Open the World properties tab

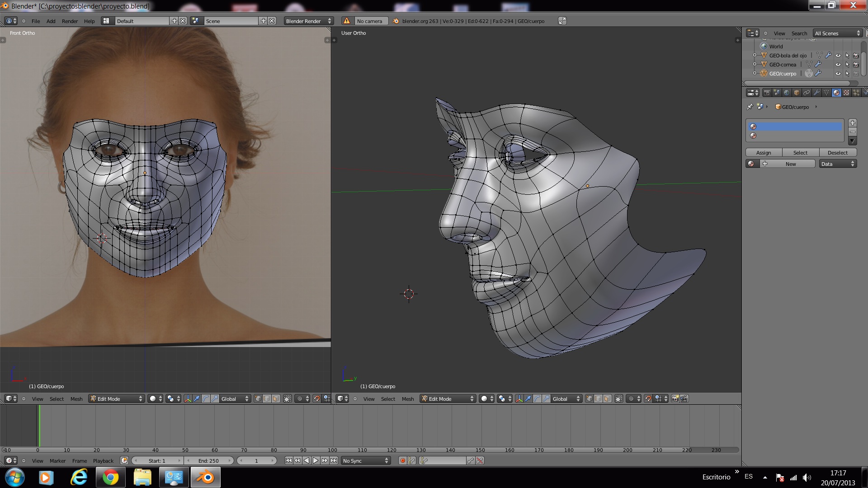(x=787, y=93)
